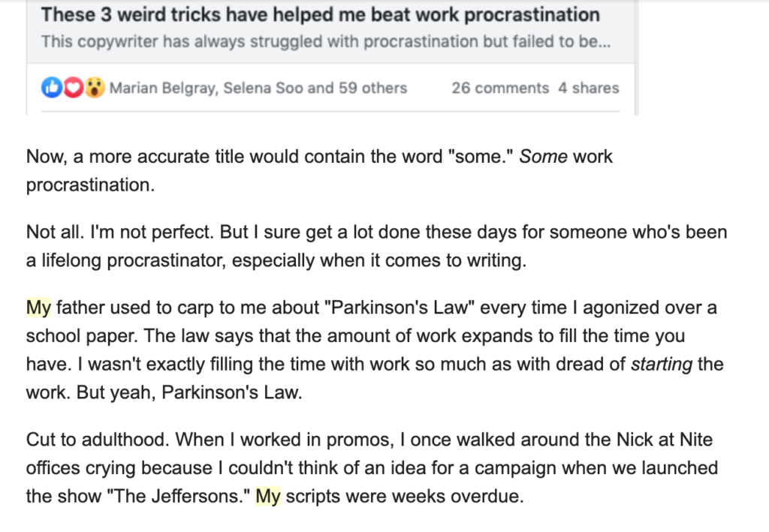Click the highlighted 'My' before 'scripts were weeks'
The height and width of the screenshot is (532, 769).
point(268,496)
